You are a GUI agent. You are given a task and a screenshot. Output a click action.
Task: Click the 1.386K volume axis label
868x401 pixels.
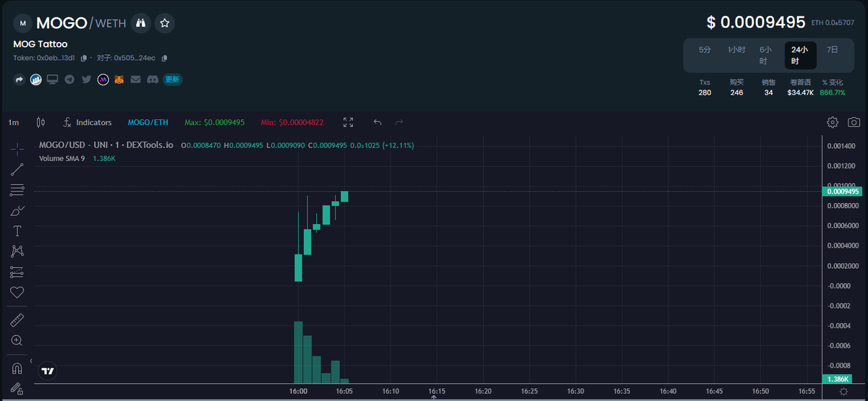(836, 379)
